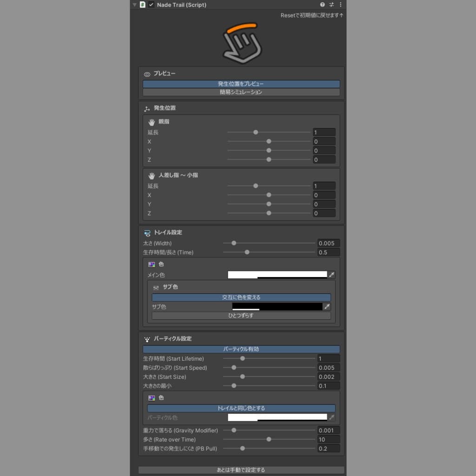This screenshot has height=476, width=476.
Task: Open the サブ色 color swatch
Action: 278,307
